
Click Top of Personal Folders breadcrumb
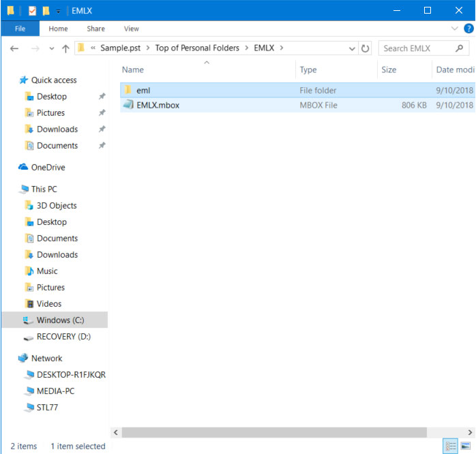click(x=197, y=48)
